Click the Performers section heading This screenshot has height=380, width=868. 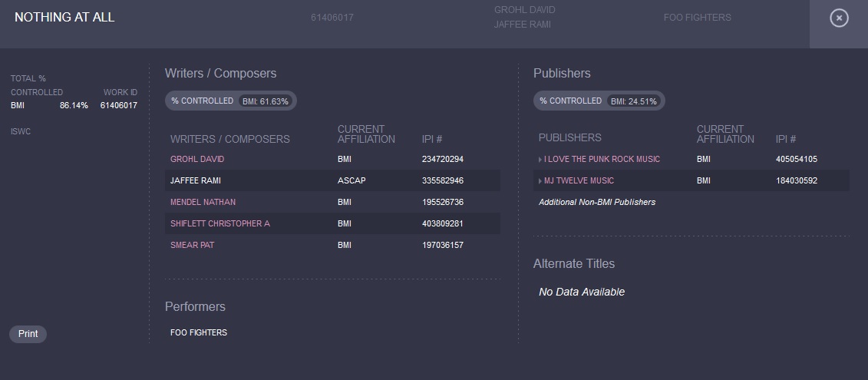pos(195,307)
